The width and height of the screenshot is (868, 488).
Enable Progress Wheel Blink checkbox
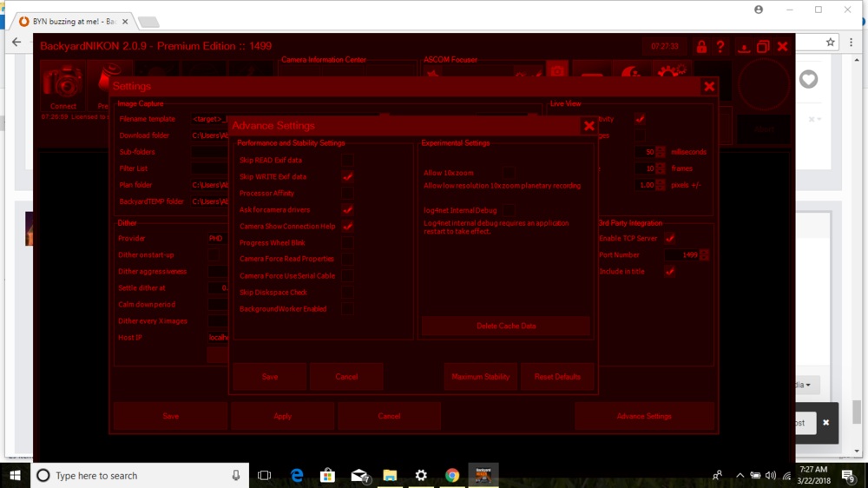pos(347,242)
